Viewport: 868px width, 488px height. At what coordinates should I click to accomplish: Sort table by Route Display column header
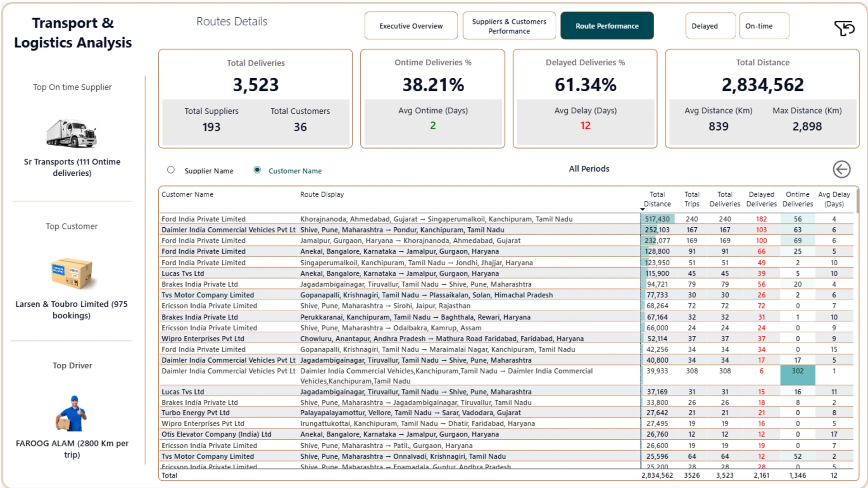click(322, 194)
